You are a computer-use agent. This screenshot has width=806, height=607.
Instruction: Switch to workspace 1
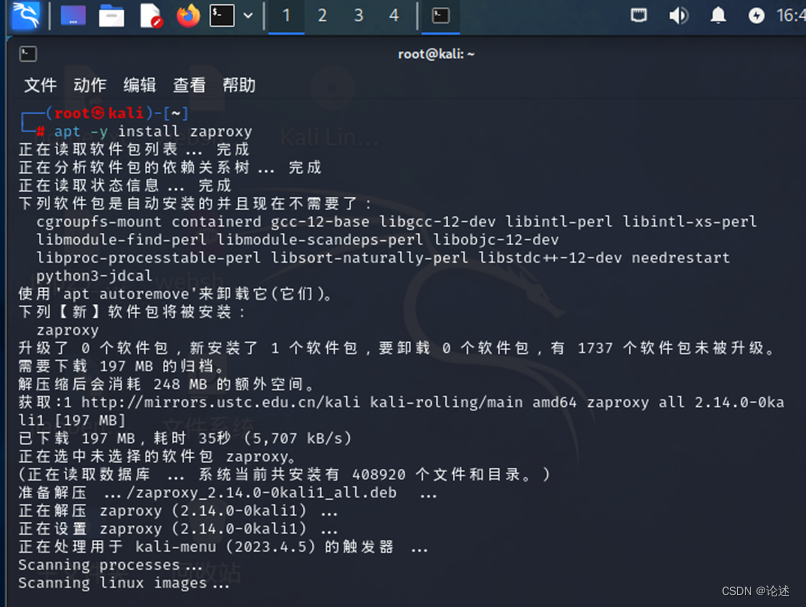(x=286, y=16)
